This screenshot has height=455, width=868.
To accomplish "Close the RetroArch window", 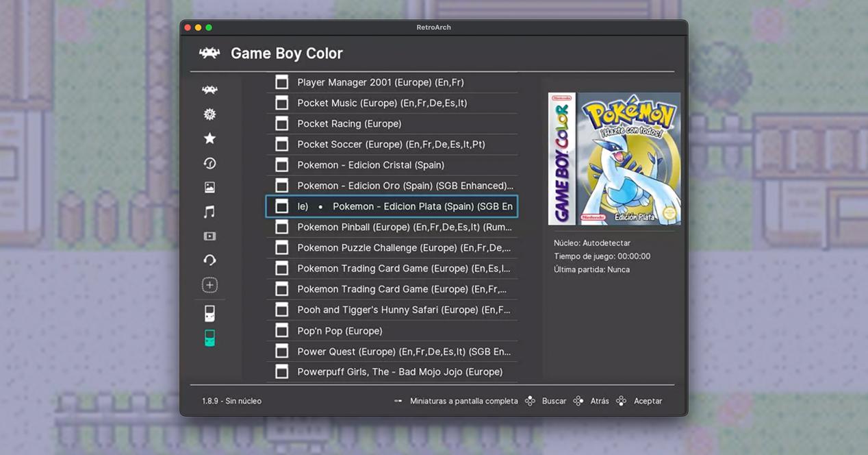I will 188,27.
